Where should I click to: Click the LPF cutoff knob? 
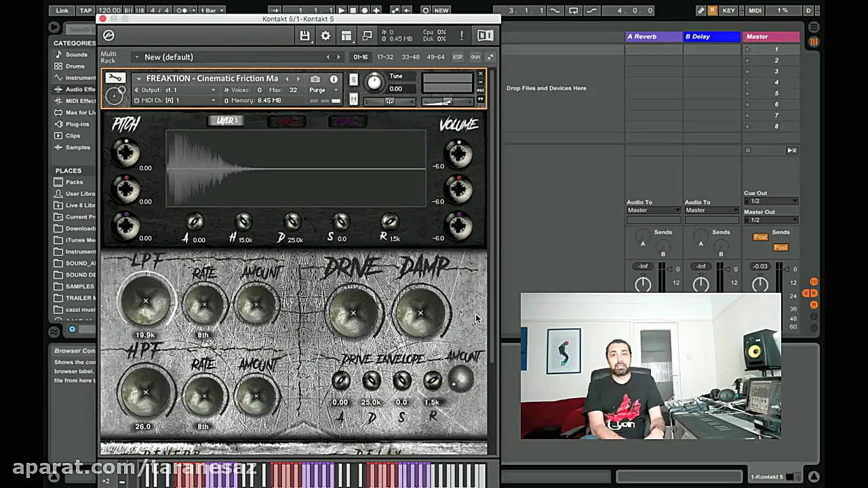pyautogui.click(x=145, y=302)
